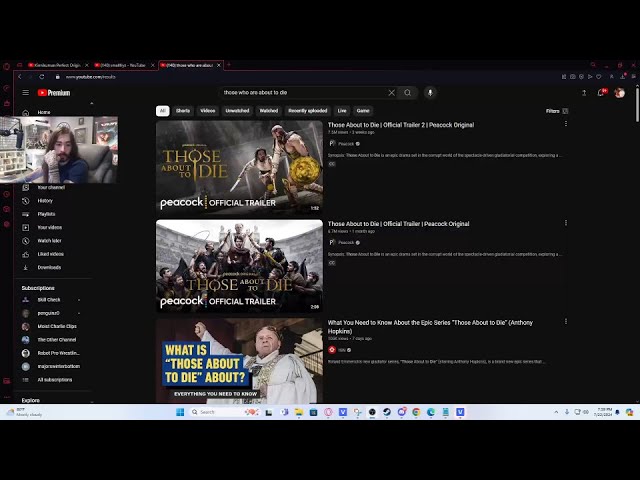Viewport: 640px width, 480px height.
Task: Open a new browser tab plus
Action: 229,64
